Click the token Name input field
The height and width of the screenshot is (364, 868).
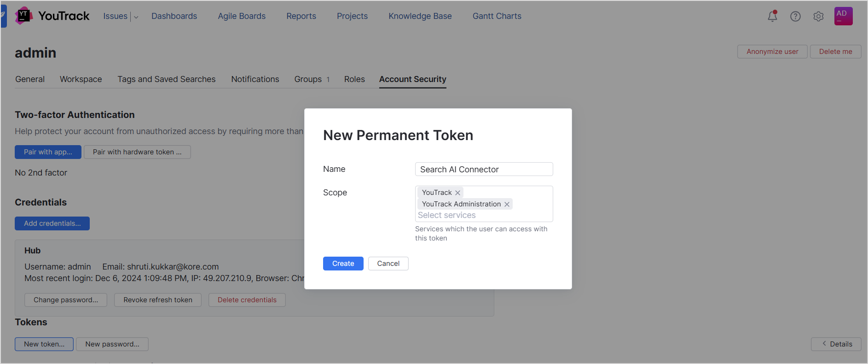click(x=484, y=169)
